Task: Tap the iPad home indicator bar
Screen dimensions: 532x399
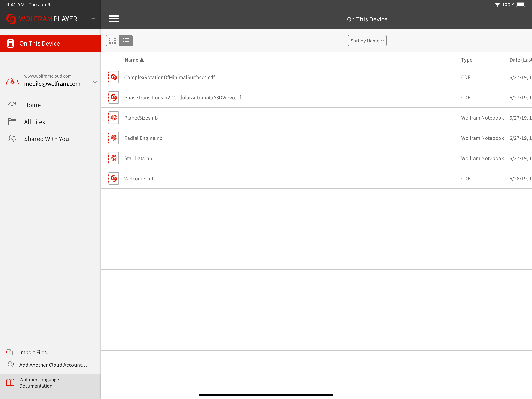Action: (x=266, y=395)
